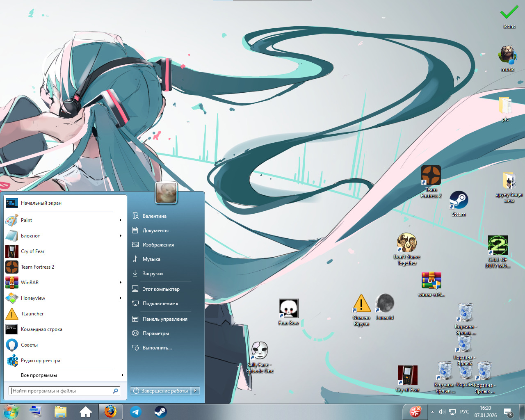Expand Paint submenu arrow
Screen dimensions: 525x420
(120, 220)
